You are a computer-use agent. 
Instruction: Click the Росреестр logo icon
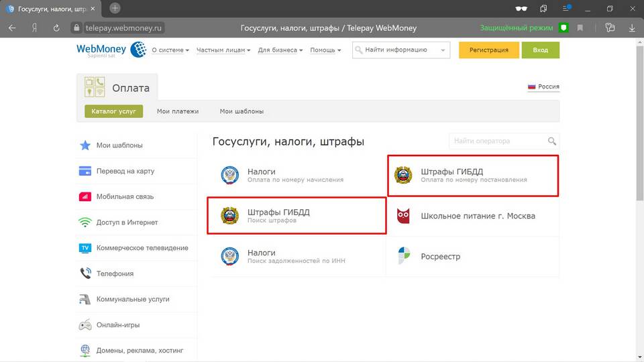(x=403, y=256)
